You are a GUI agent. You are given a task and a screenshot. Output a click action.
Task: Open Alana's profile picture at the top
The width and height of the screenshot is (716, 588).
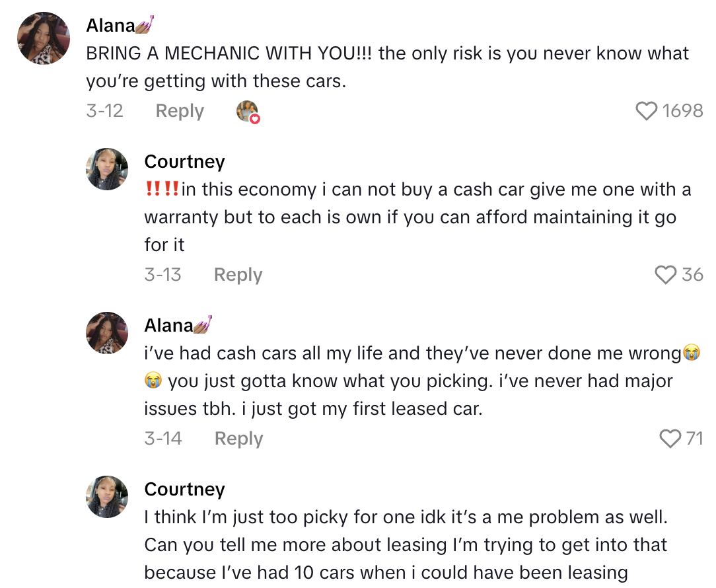pos(43,38)
